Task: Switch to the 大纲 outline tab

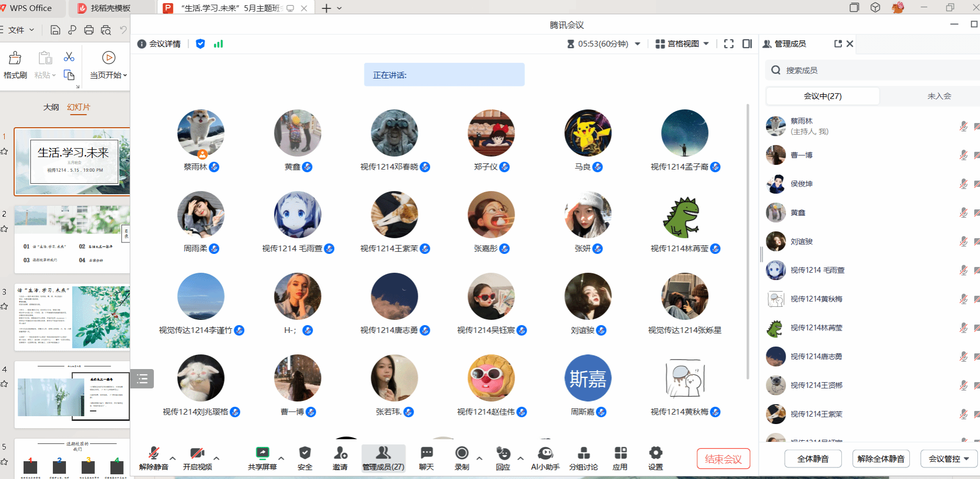Action: (51, 107)
